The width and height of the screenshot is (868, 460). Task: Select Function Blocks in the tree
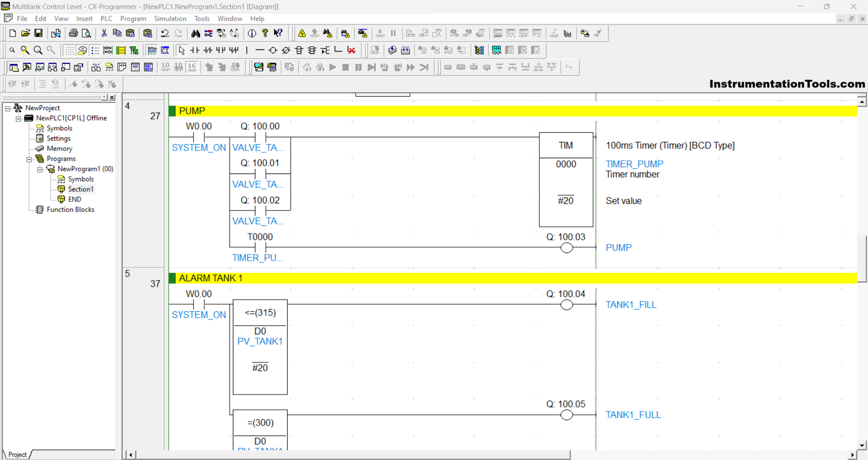[x=71, y=209]
